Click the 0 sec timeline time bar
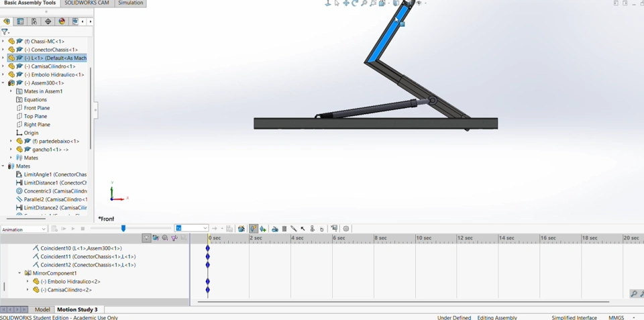Image resolution: width=644 pixels, height=320 pixels. point(209,238)
